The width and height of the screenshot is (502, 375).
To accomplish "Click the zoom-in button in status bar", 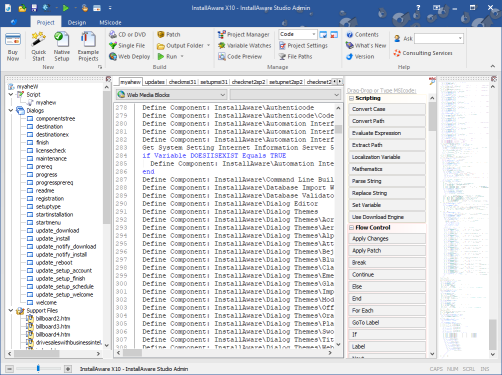I will [x=68, y=369].
